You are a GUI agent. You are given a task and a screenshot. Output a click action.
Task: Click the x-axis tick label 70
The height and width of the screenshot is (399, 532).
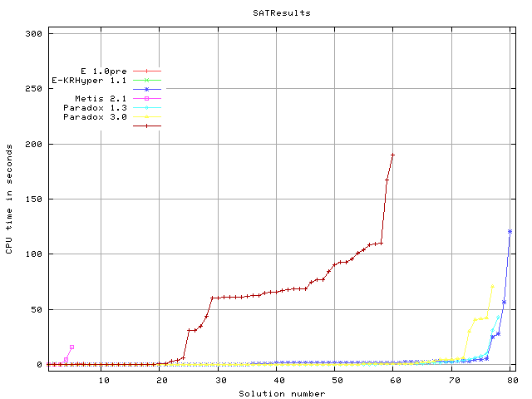pos(455,381)
